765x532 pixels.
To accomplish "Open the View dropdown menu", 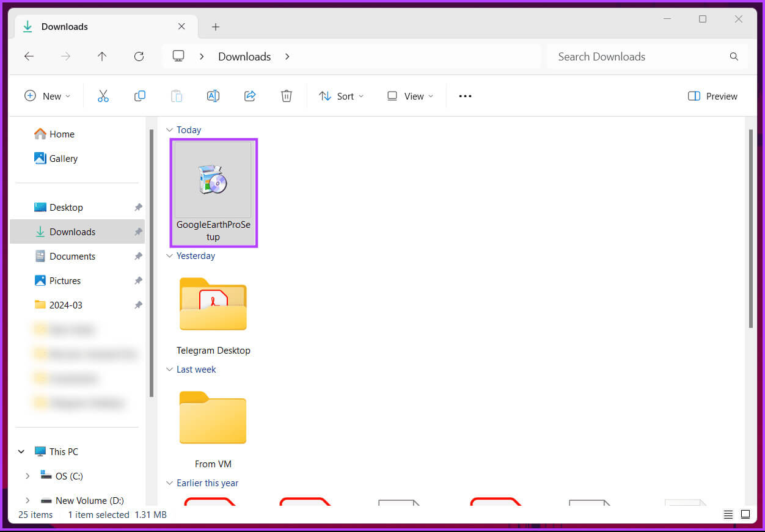I will pos(410,96).
